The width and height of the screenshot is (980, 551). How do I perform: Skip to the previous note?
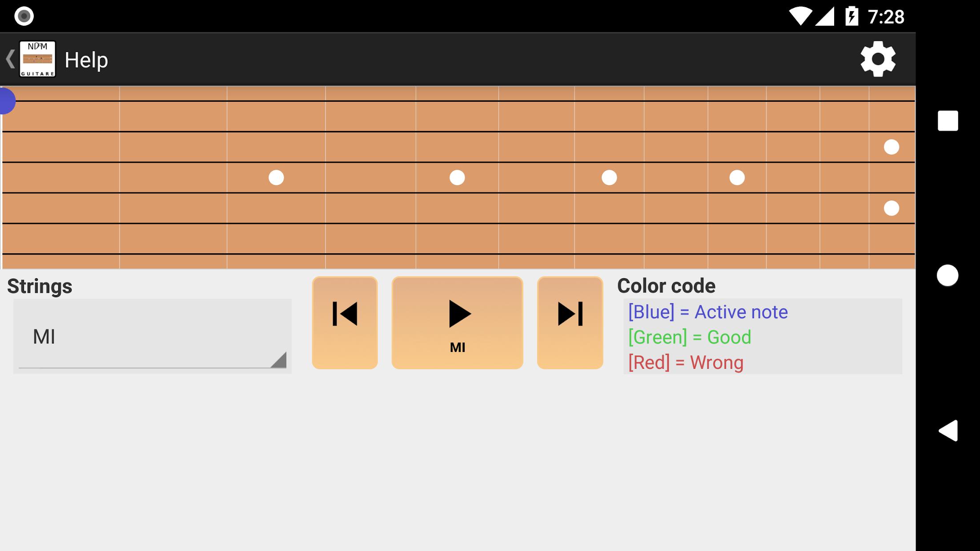(x=345, y=323)
